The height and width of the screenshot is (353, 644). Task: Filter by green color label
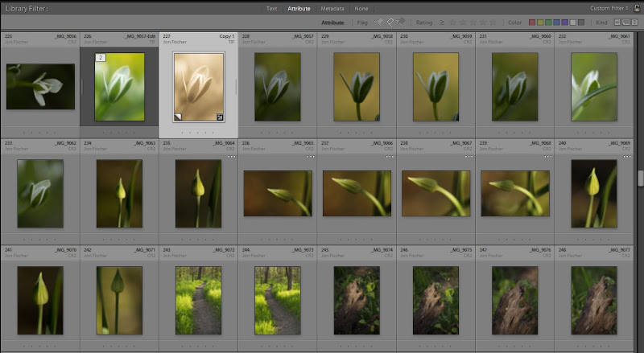[x=549, y=23]
